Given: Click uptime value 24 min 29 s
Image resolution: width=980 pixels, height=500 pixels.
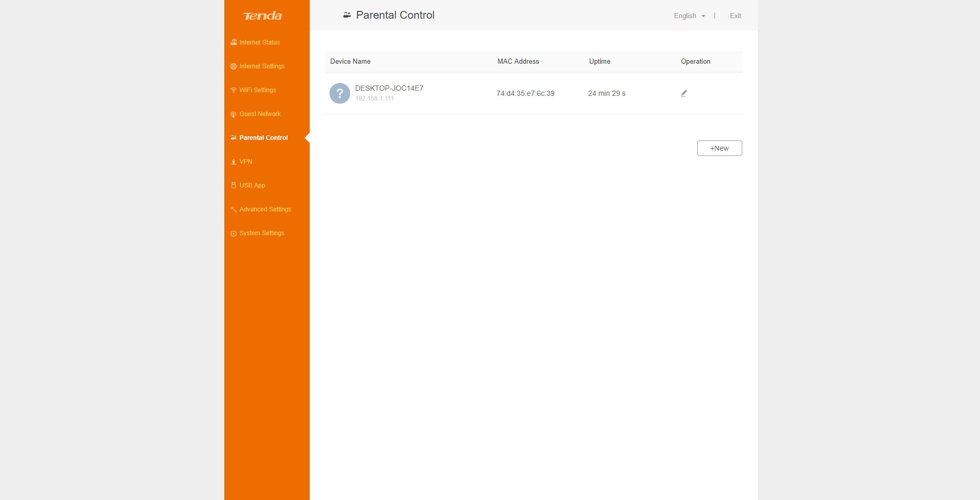Looking at the screenshot, I should coord(607,94).
